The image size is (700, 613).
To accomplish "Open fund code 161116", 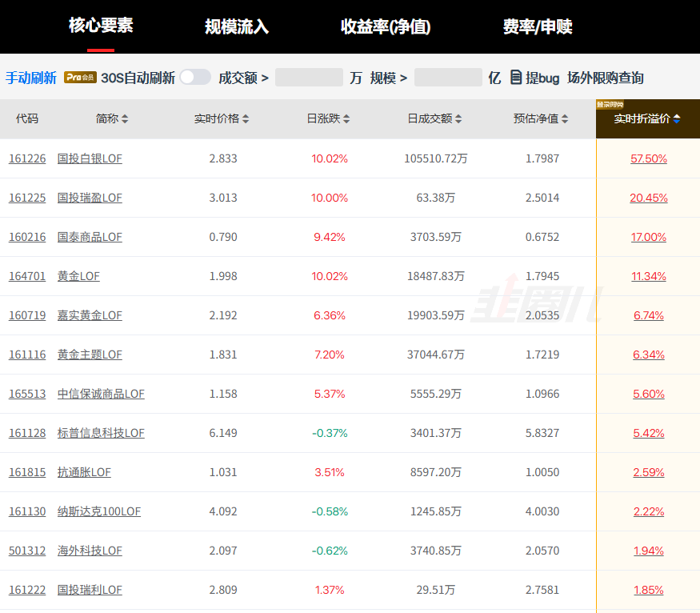I will [x=27, y=355].
